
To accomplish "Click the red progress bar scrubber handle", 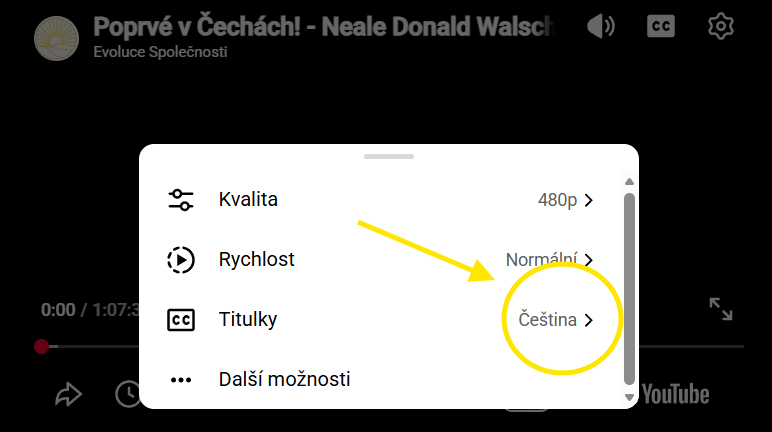I will click(41, 346).
